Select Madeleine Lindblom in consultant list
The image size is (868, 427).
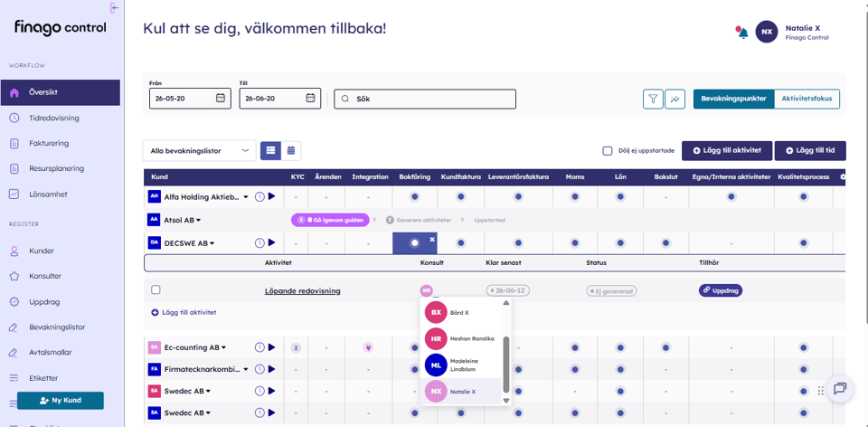tap(460, 365)
